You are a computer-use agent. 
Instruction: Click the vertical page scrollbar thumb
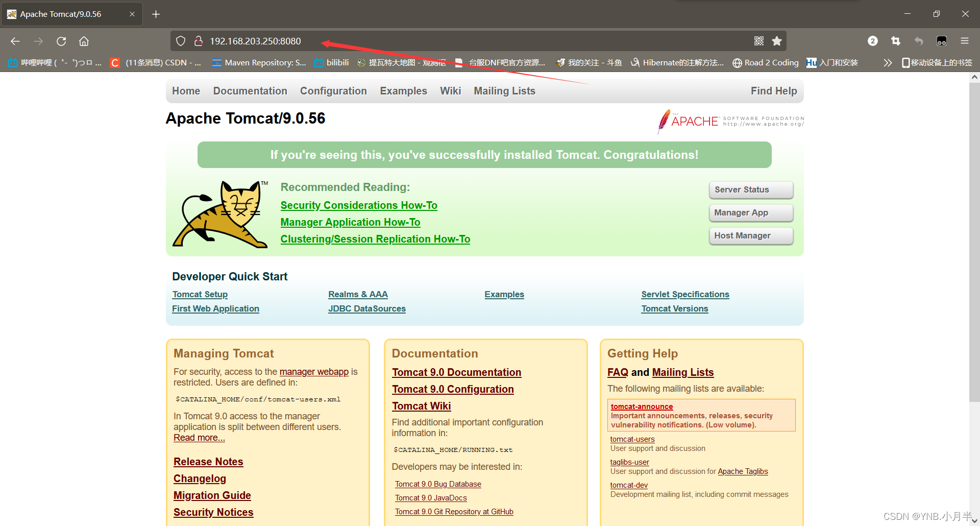(x=974, y=243)
